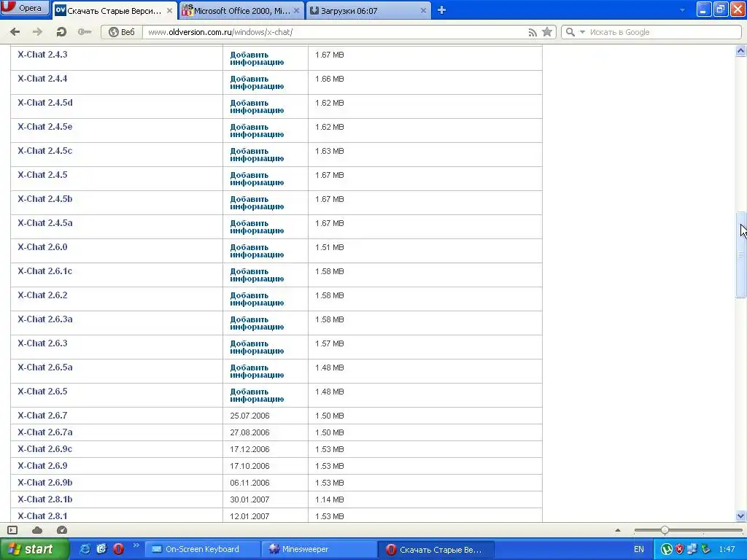Launch Internet Explorer from quick launch

click(x=85, y=549)
